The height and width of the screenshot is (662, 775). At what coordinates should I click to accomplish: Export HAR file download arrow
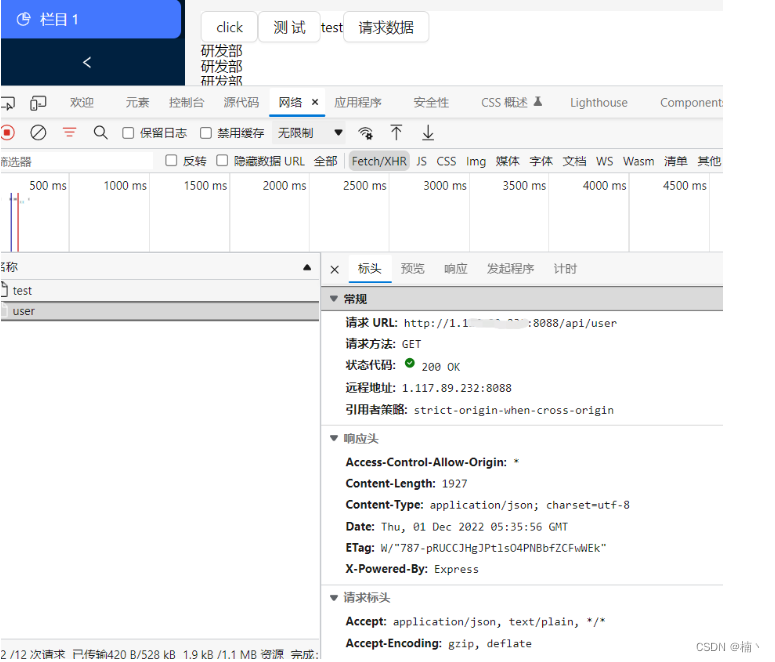point(428,132)
